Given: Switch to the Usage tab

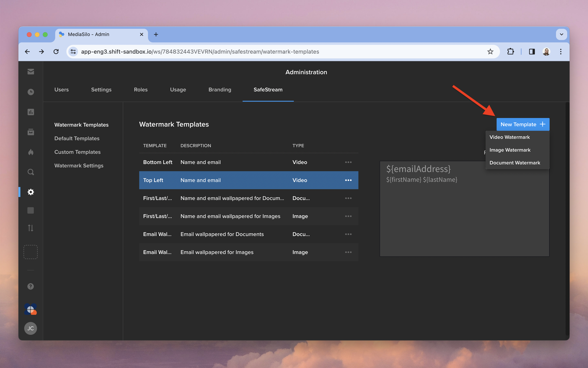Looking at the screenshot, I should tap(178, 90).
